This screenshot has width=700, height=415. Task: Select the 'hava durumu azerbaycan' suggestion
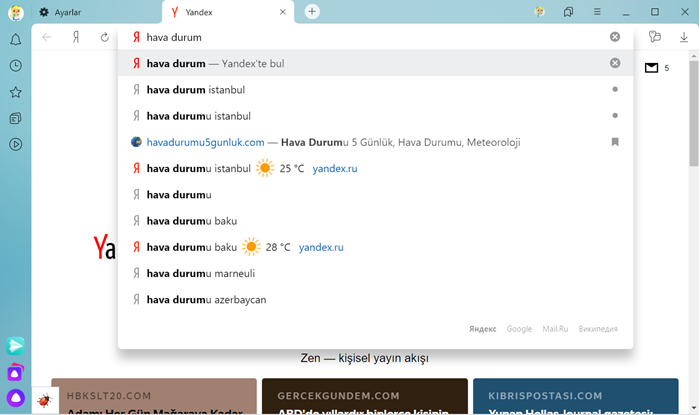(x=375, y=299)
